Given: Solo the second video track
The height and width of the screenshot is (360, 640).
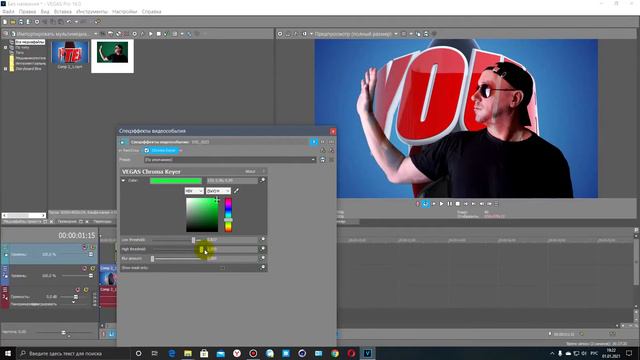Looking at the screenshot, I should [93, 268].
